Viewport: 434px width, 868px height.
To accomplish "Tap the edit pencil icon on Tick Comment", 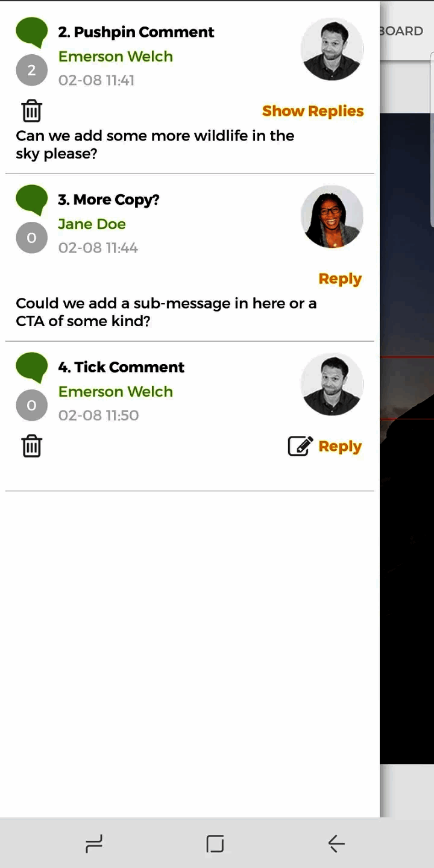I will click(300, 446).
